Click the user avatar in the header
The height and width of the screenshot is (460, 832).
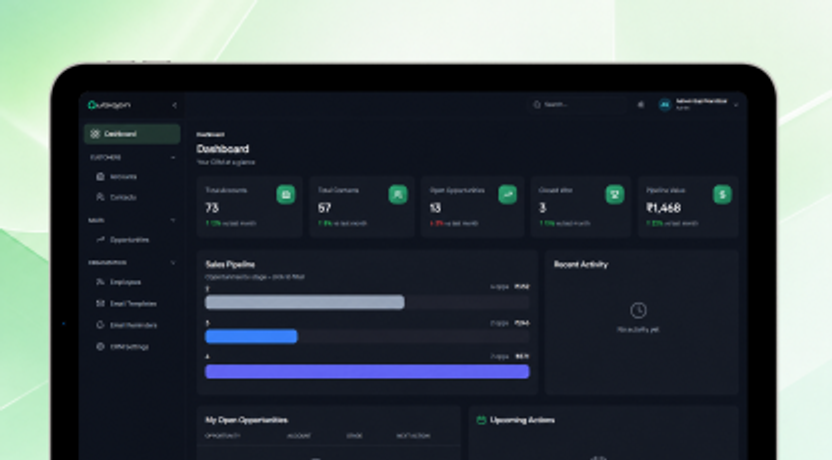(x=665, y=105)
